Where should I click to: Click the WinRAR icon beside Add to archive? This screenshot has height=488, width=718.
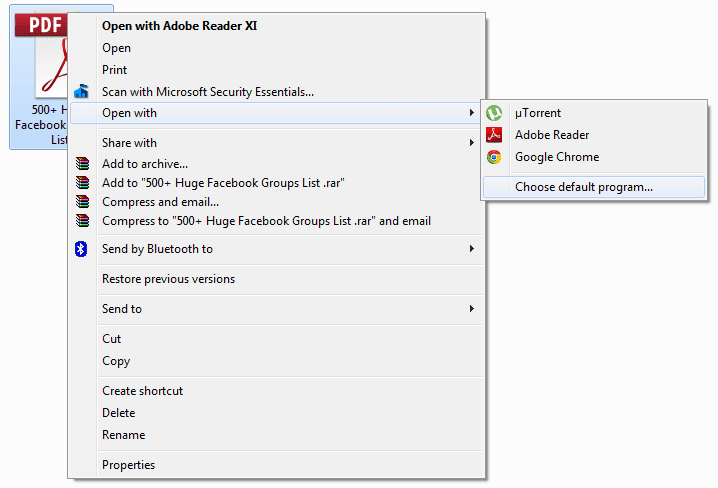[x=82, y=163]
